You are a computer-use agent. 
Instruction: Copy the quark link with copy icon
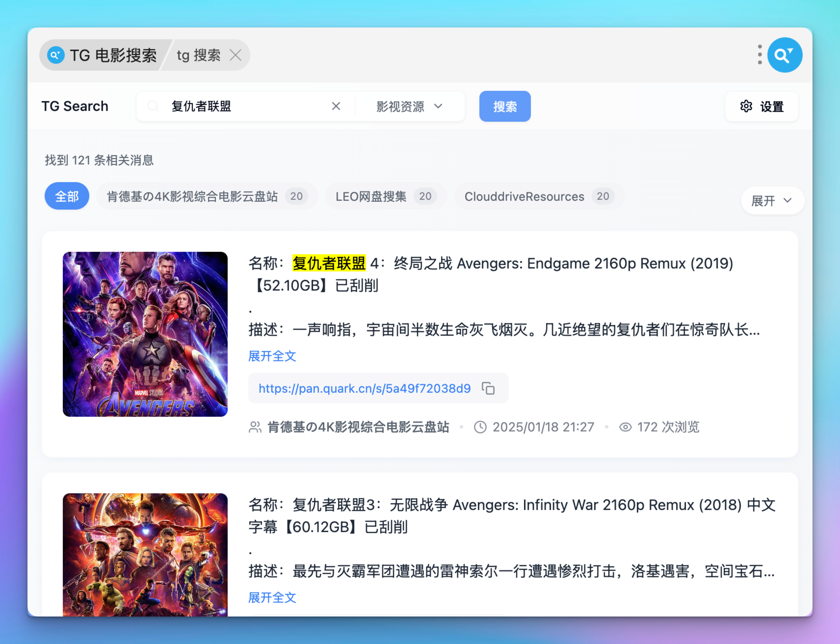click(488, 388)
